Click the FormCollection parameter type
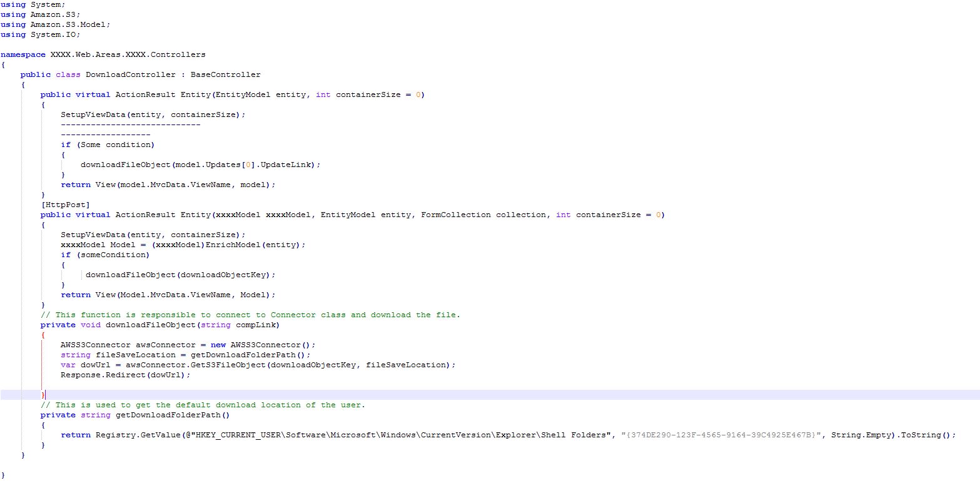980x488 pixels. [455, 215]
